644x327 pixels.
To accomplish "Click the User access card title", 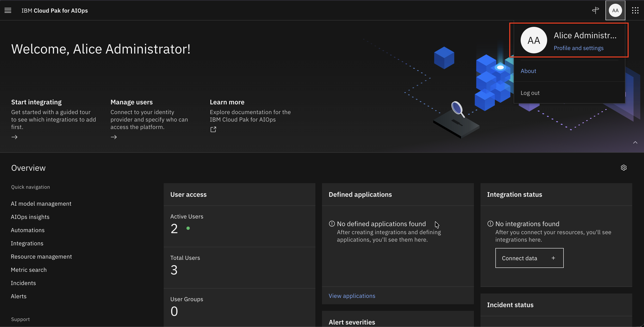I will coord(188,195).
